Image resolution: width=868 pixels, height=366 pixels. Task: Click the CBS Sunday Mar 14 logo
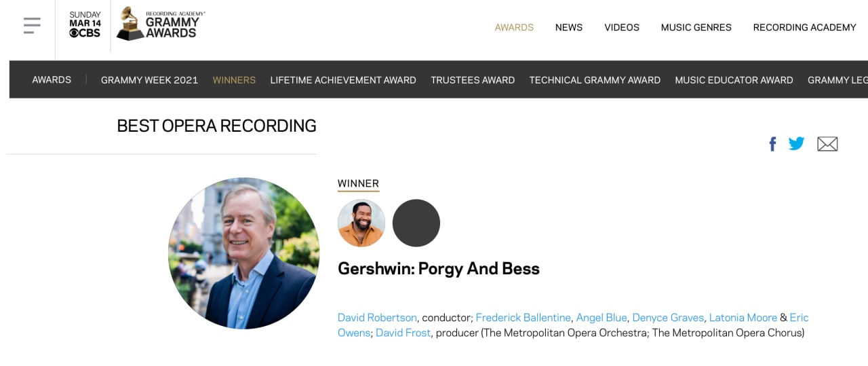(x=85, y=24)
